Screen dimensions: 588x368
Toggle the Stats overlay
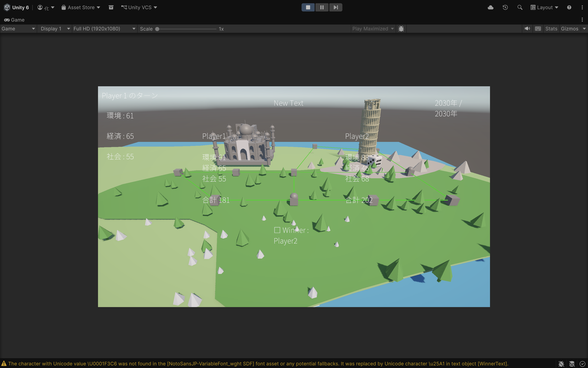coord(551,29)
